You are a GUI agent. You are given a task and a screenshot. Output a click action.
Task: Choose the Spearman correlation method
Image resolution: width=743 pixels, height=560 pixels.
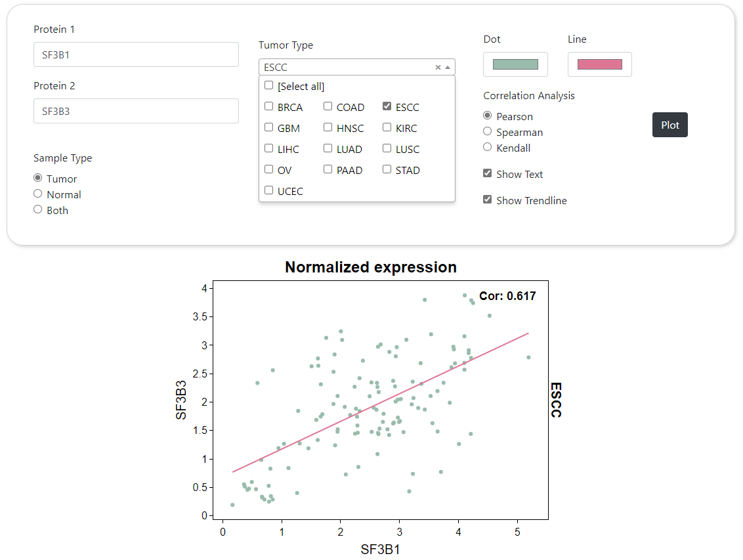[x=488, y=131]
